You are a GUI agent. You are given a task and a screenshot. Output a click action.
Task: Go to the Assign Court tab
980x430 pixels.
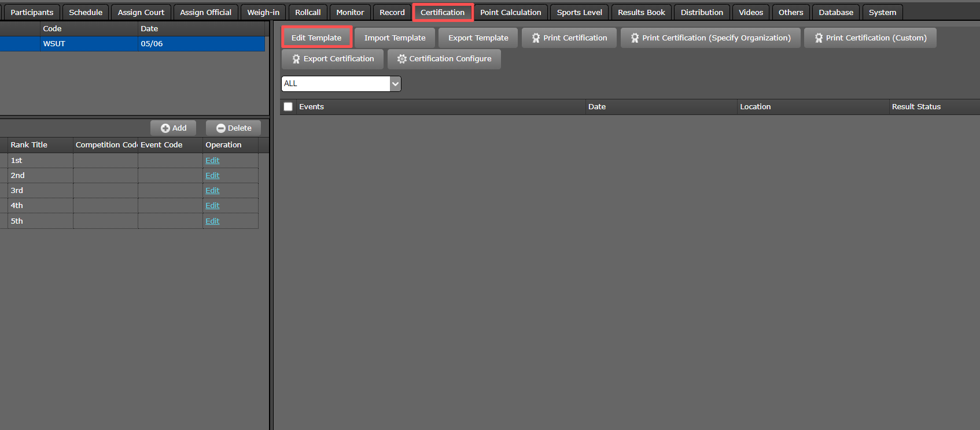point(141,12)
